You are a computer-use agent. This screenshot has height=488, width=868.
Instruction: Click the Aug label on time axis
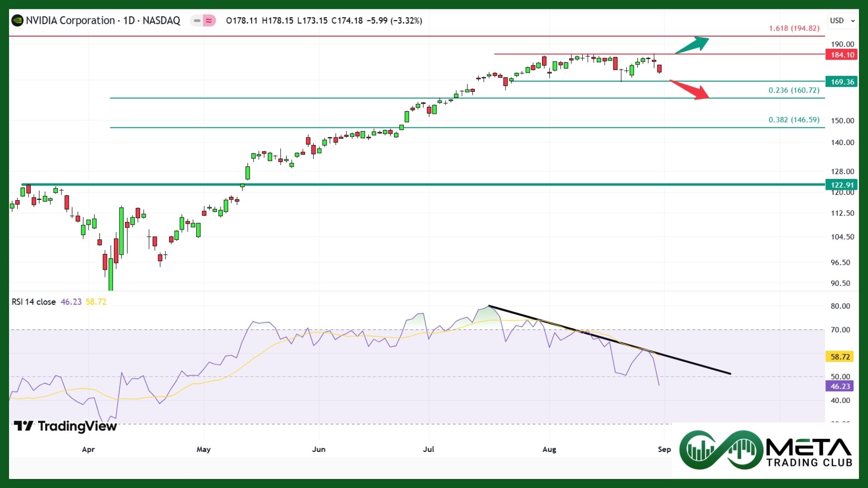549,449
